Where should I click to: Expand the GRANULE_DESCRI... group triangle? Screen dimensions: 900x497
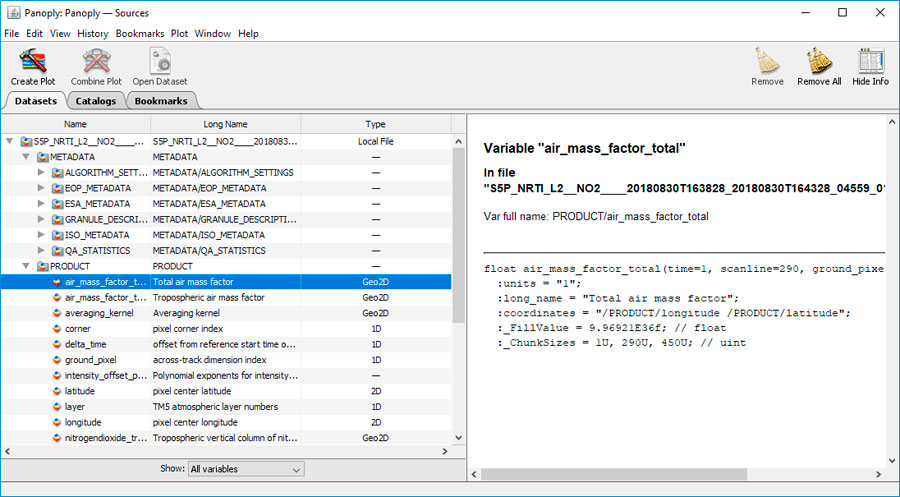pyautogui.click(x=41, y=219)
